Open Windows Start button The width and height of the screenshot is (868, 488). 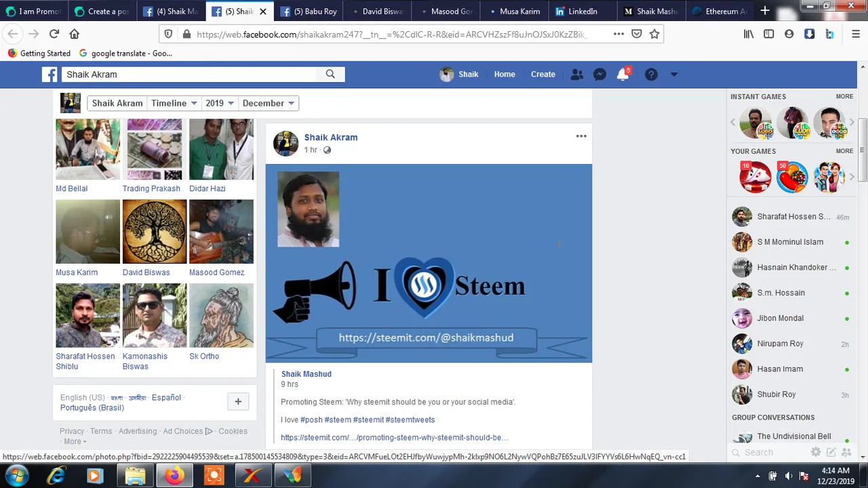[x=16, y=476]
